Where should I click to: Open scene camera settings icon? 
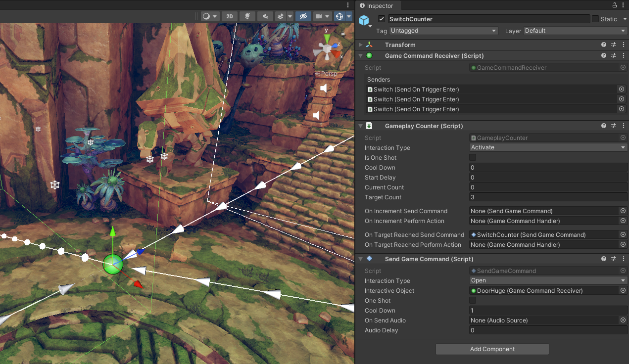click(x=319, y=16)
